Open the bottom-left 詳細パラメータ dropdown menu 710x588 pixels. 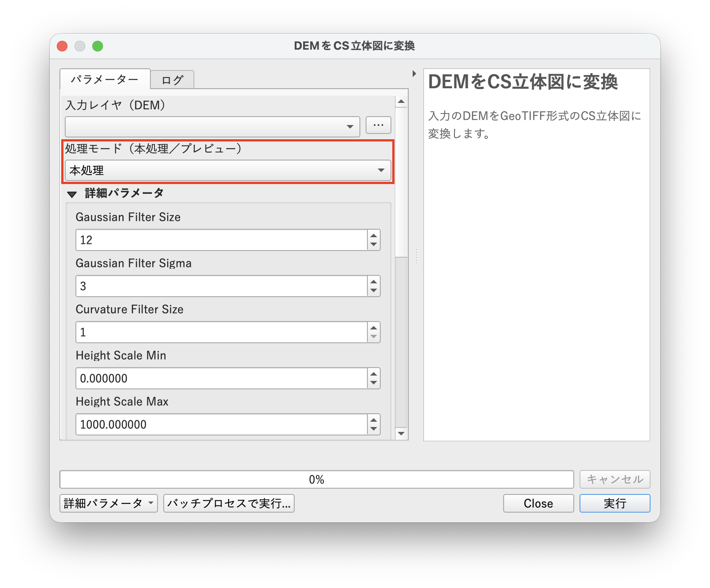pyautogui.click(x=108, y=503)
